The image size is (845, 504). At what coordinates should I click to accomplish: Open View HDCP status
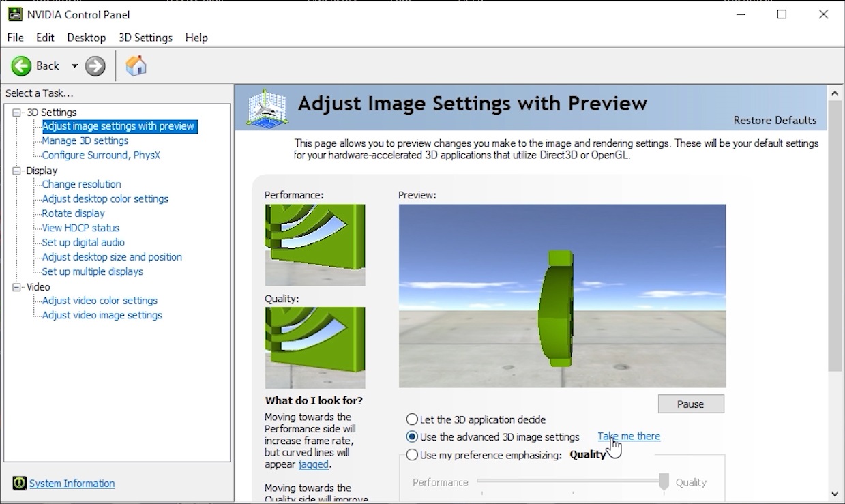[80, 228]
